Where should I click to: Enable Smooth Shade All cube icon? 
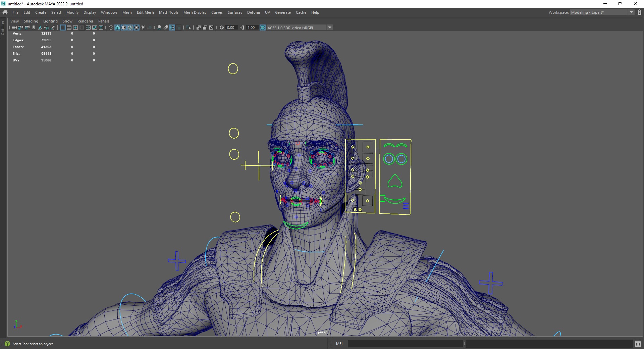(117, 28)
